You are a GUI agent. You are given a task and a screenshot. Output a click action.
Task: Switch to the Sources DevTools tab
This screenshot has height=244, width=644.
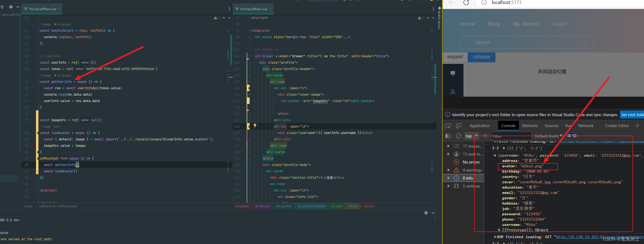point(551,126)
